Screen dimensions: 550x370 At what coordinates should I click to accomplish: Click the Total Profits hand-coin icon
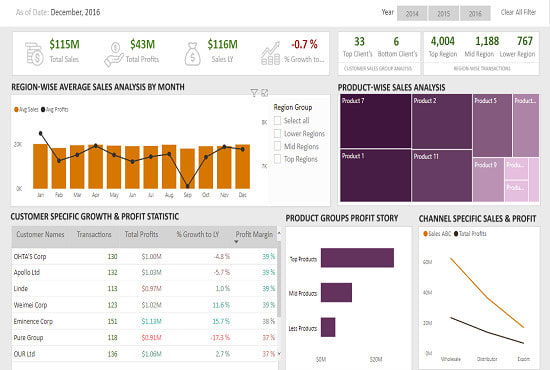coord(114,54)
